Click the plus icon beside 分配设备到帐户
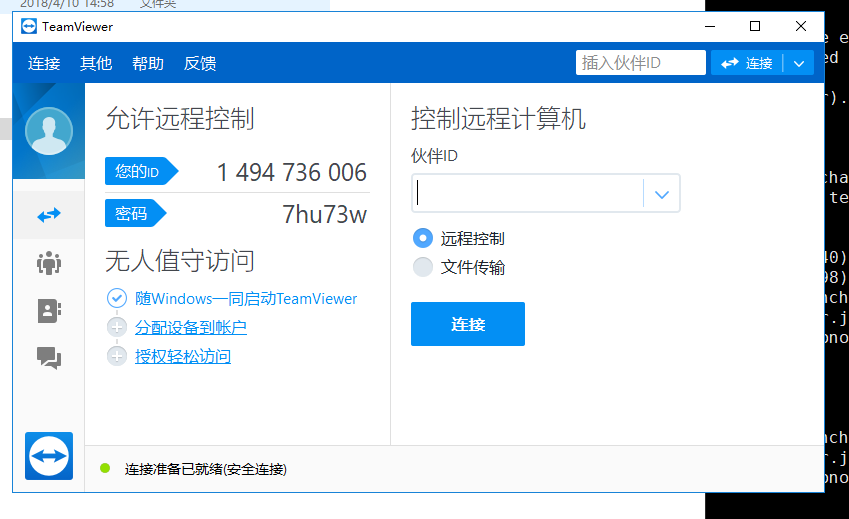Screen dimensions: 849x519 tap(117, 327)
